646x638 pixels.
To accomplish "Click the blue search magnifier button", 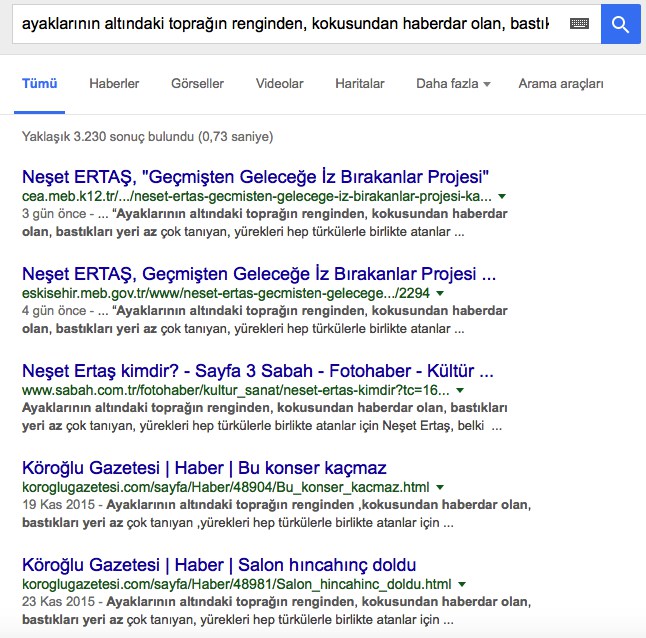I will tap(620, 24).
